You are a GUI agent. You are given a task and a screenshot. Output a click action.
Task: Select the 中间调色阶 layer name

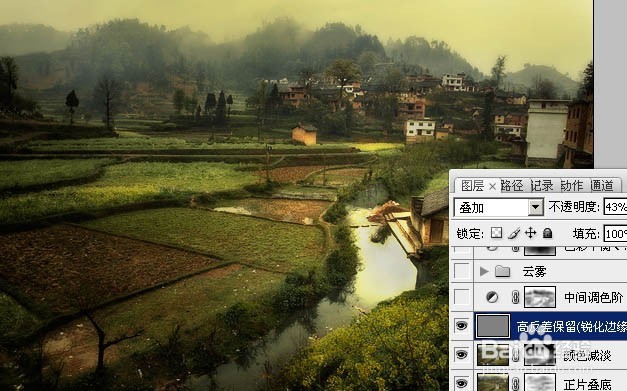pyautogui.click(x=593, y=297)
